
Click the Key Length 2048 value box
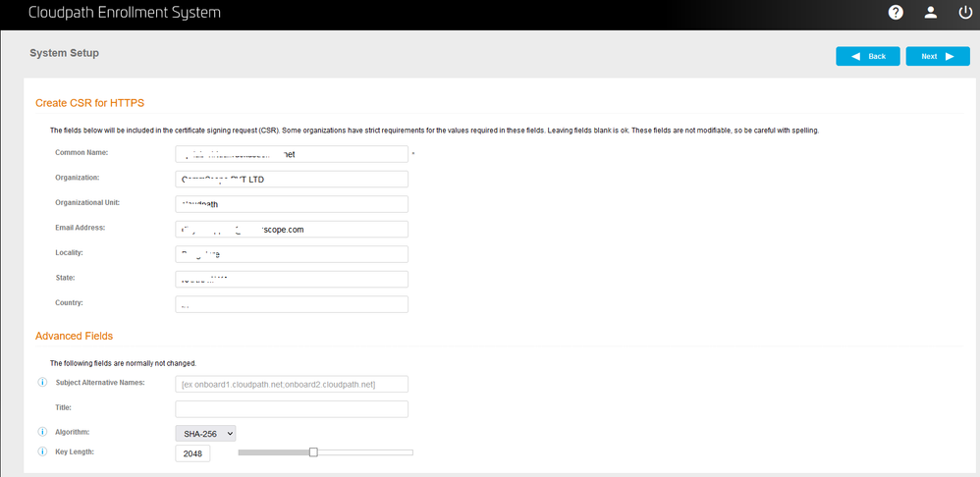pos(192,453)
